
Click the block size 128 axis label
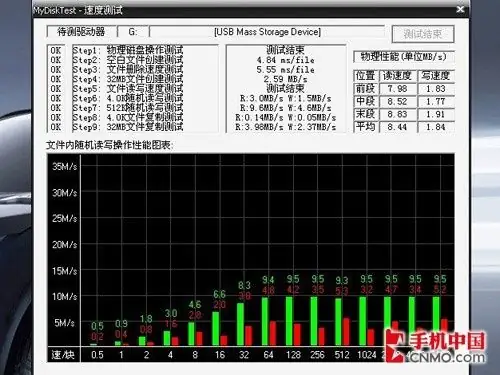[293, 355]
